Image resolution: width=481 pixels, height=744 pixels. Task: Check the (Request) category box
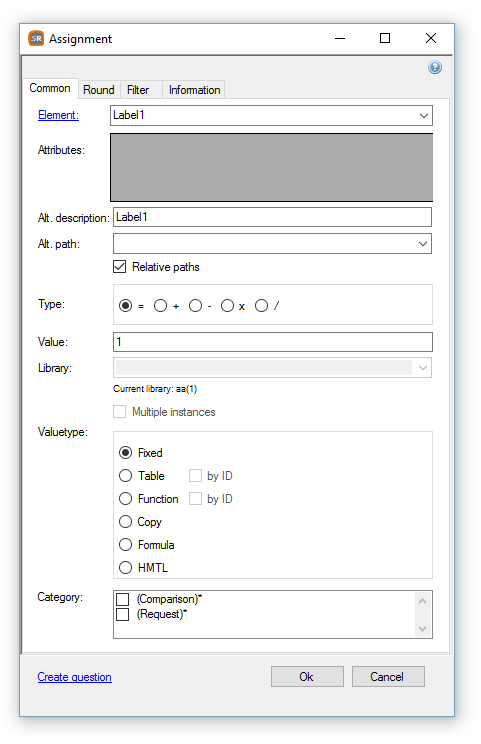coord(122,614)
